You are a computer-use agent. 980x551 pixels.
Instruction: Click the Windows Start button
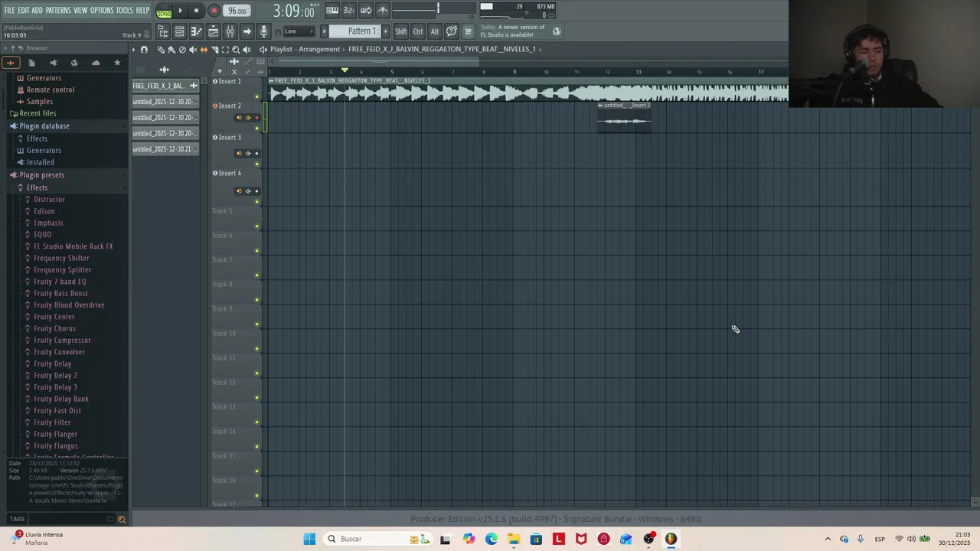309,539
